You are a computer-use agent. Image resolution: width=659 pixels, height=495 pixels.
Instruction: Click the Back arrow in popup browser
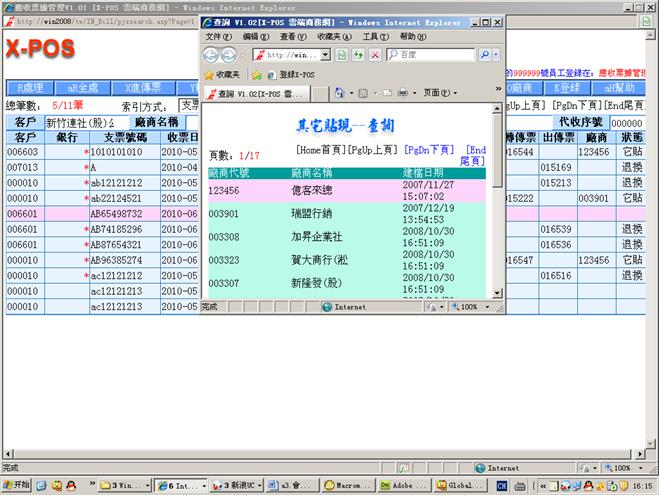213,55
